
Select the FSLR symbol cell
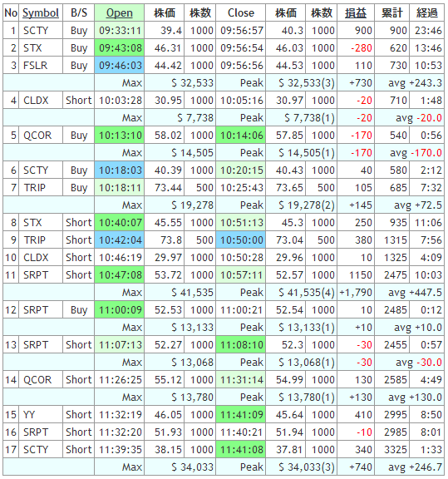[x=41, y=66]
